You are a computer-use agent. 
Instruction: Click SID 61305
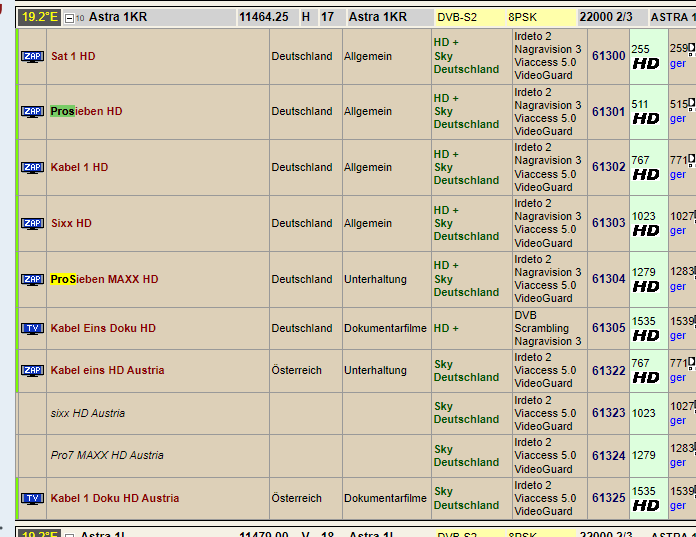pyautogui.click(x=609, y=328)
